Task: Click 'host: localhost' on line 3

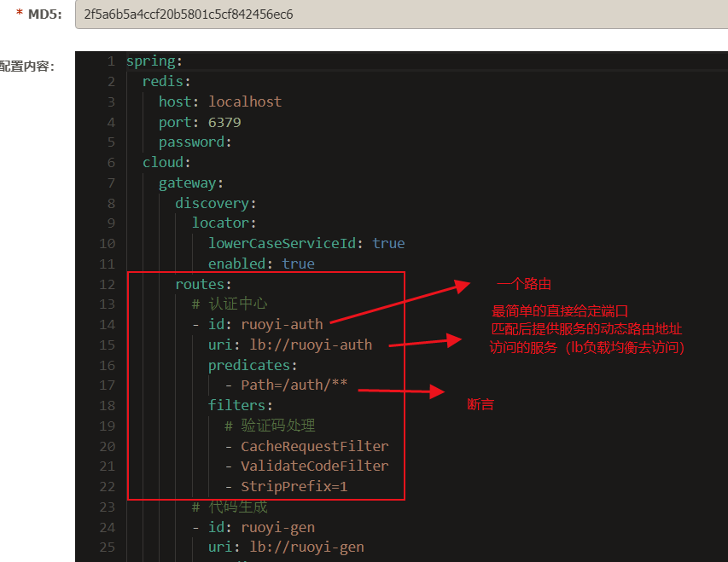Action: click(x=220, y=101)
